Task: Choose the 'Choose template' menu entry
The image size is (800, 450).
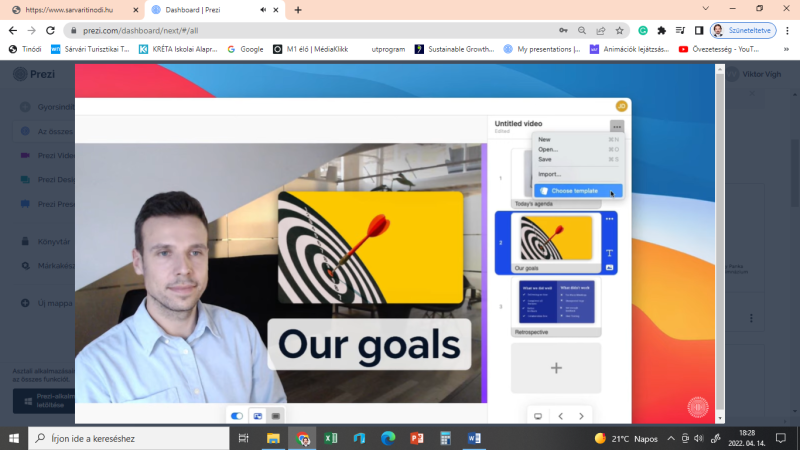Action: [579, 190]
